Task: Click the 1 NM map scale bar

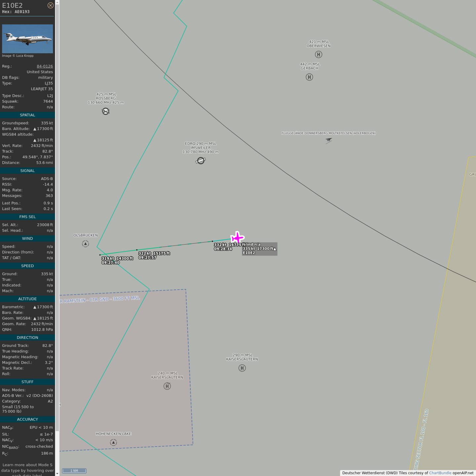Action: click(x=74, y=471)
